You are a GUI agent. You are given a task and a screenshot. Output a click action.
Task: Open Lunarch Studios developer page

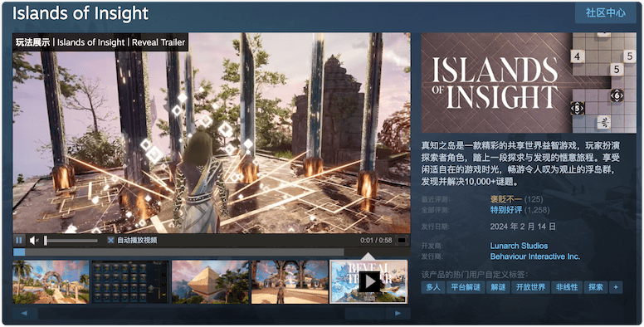pos(519,246)
